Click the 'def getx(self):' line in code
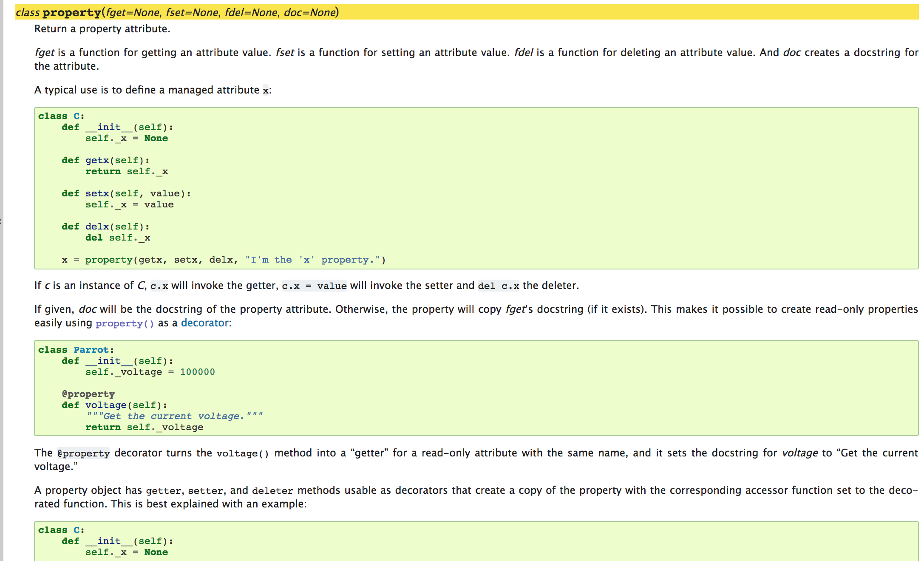Viewport: 924px width, 561px height. tap(105, 160)
